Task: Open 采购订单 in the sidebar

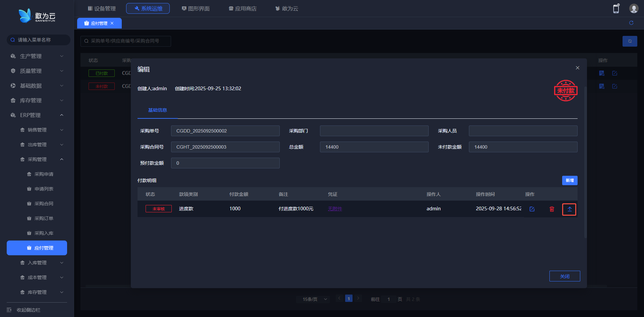Action: [44, 218]
